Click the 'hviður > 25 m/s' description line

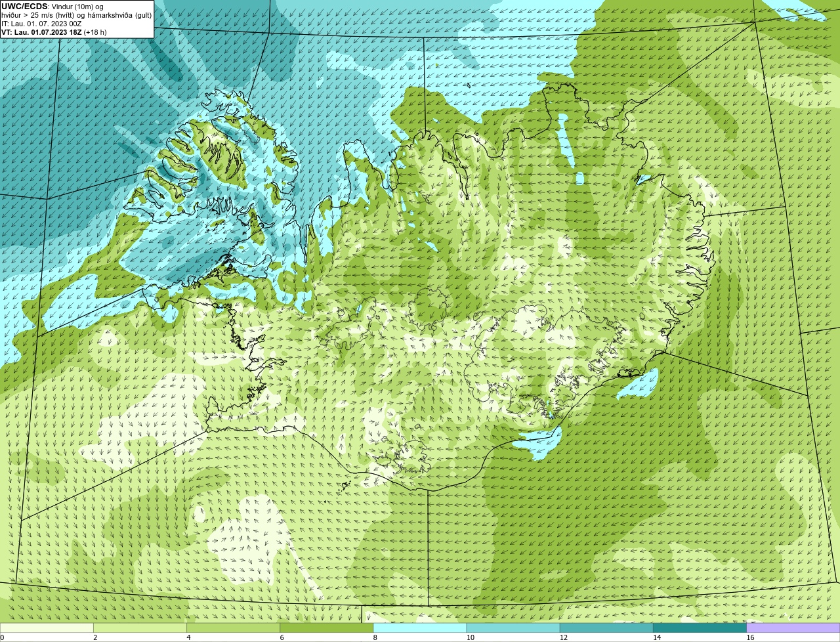pyautogui.click(x=76, y=14)
